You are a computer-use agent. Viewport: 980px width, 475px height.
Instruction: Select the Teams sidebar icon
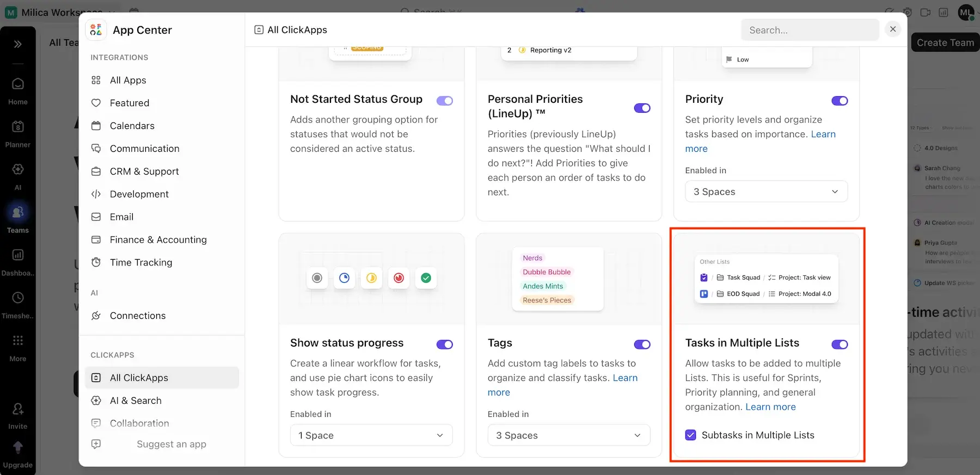[18, 212]
